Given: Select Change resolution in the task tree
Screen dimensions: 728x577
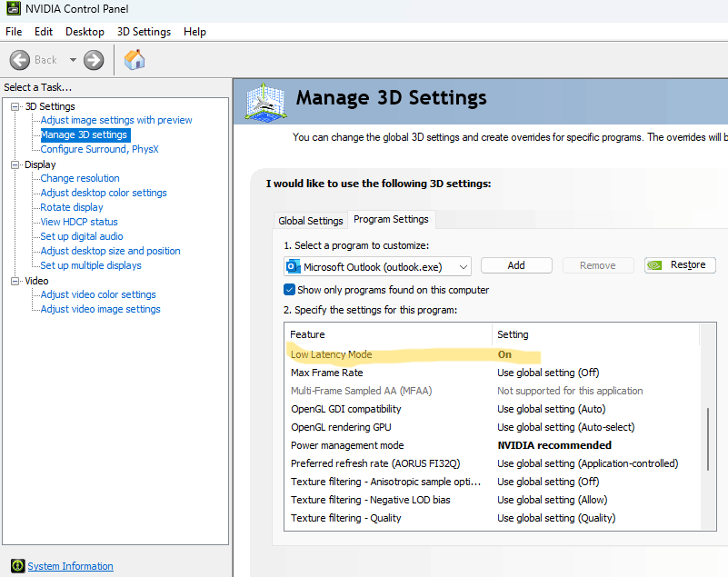Looking at the screenshot, I should click(80, 178).
